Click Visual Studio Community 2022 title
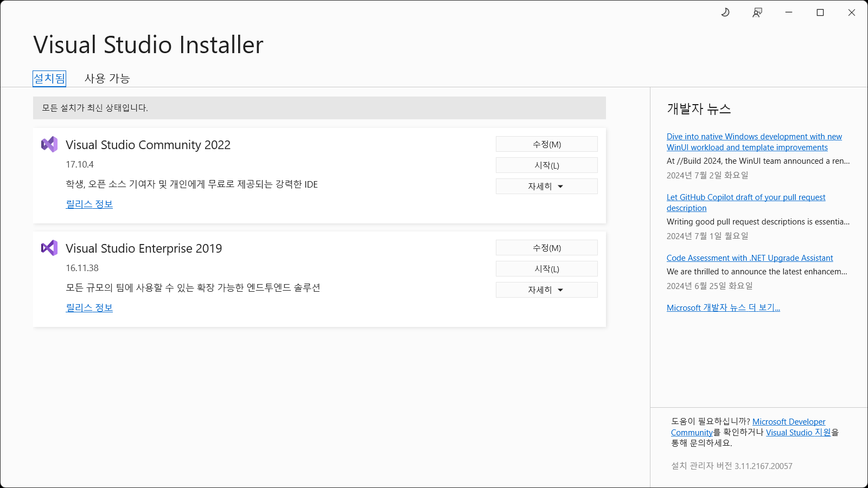Viewport: 868px width, 488px height. pyautogui.click(x=148, y=145)
